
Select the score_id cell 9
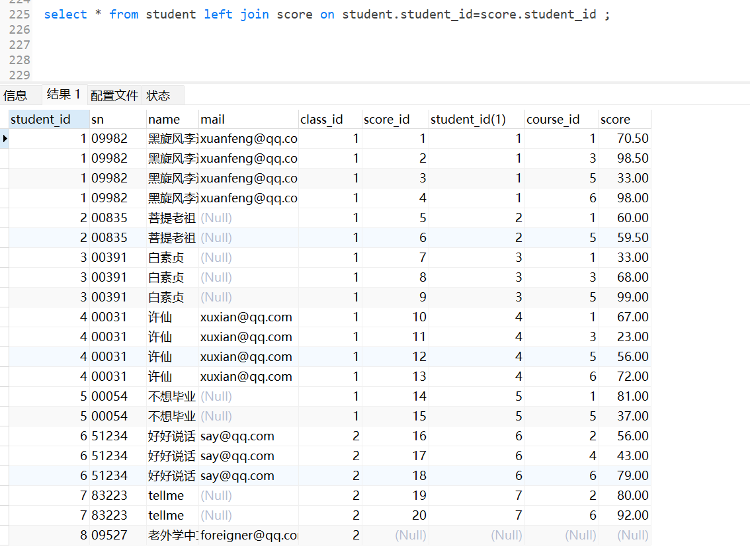point(395,297)
